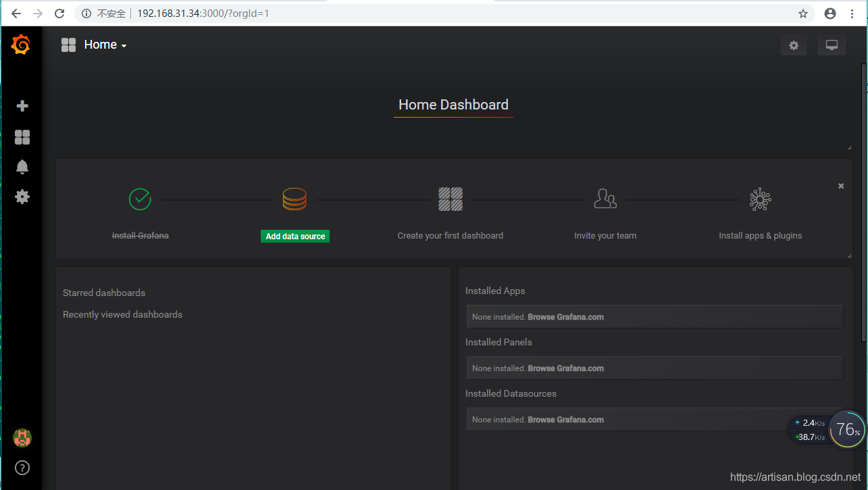Click Browse Grafana.com under Installed Panels

(x=565, y=368)
